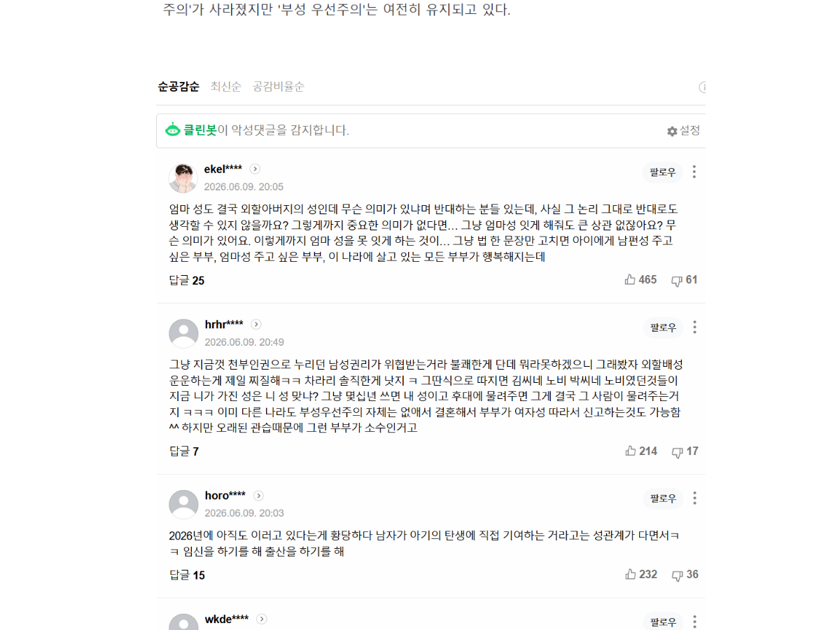Viewport: 840px width, 630px height.
Task: Open more options for horo**** comment
Action: [694, 498]
